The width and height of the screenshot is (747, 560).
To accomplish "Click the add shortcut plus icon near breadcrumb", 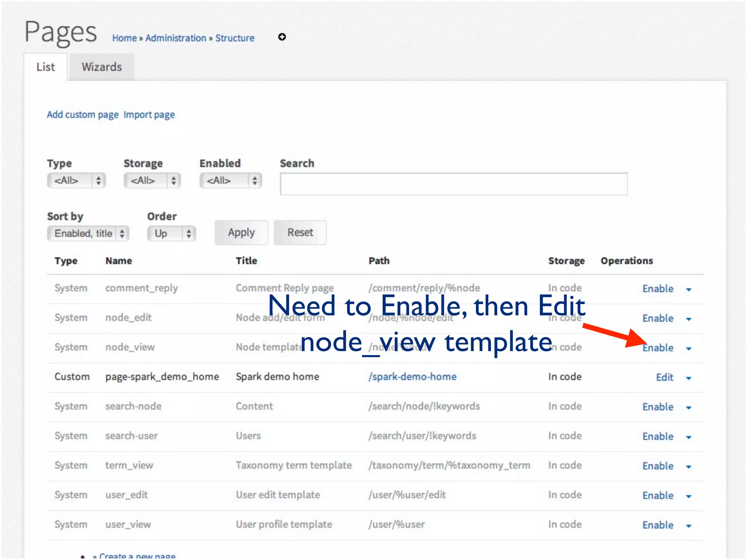I will (282, 37).
